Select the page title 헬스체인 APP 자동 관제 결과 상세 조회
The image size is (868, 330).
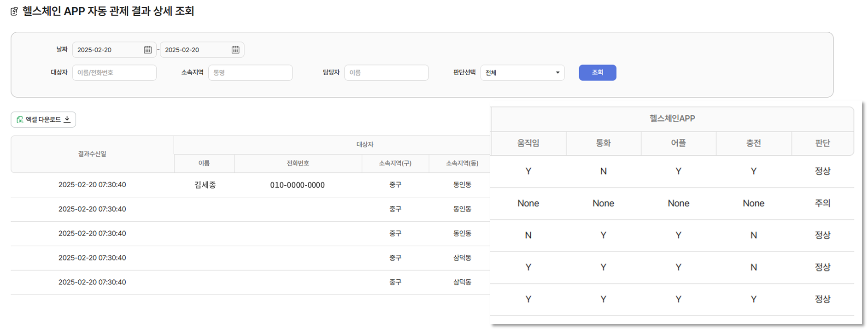click(x=108, y=11)
